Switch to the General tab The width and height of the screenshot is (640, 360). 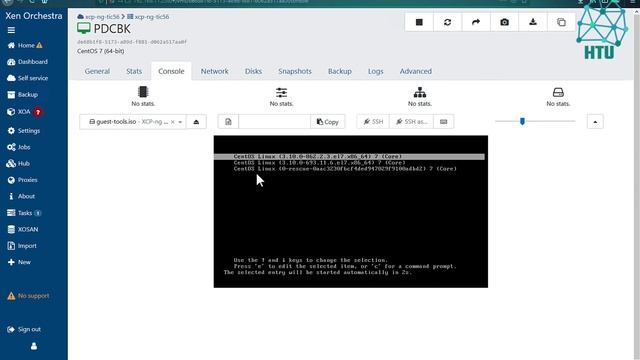97,71
